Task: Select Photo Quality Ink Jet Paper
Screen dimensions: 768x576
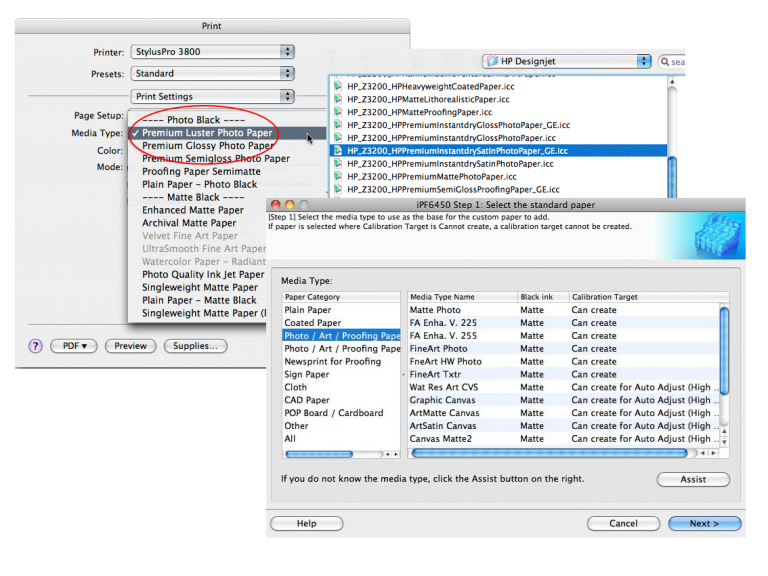Action: pyautogui.click(x=203, y=275)
